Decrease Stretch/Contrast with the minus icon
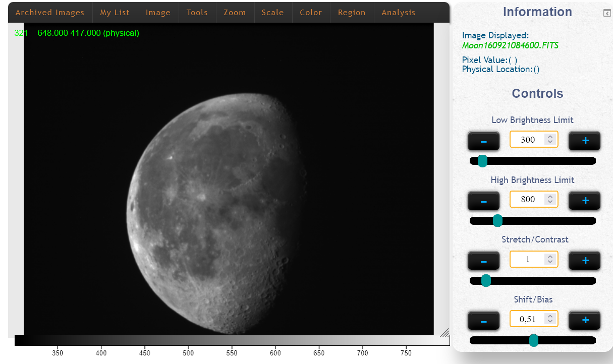The width and height of the screenshot is (613, 364). 483,261
